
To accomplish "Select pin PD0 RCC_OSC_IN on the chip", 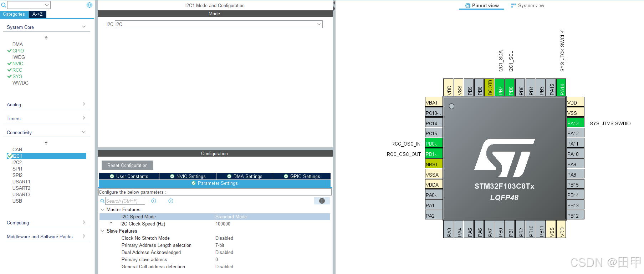I will tap(434, 143).
